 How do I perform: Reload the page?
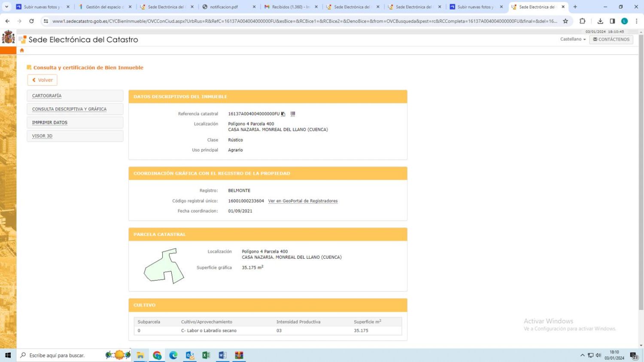click(x=31, y=21)
